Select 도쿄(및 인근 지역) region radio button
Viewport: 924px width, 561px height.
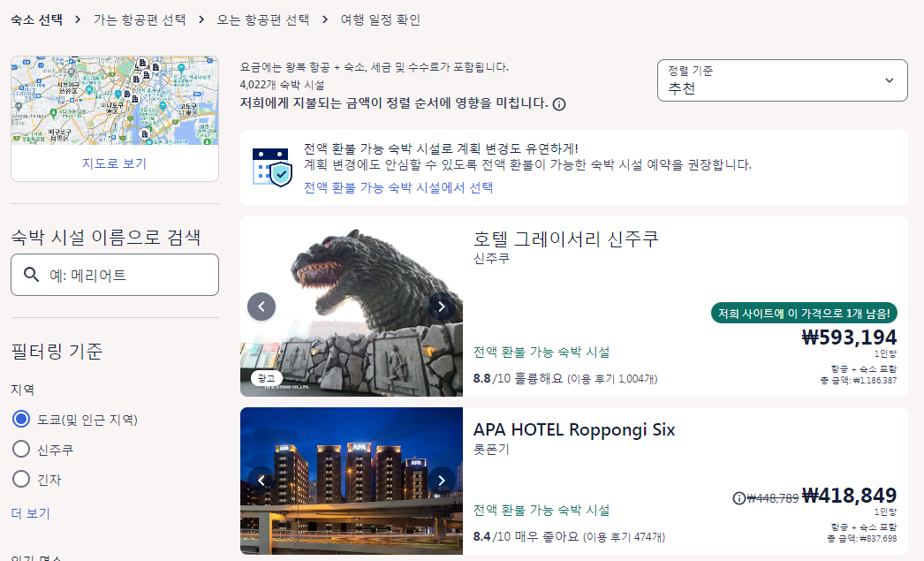click(x=21, y=419)
